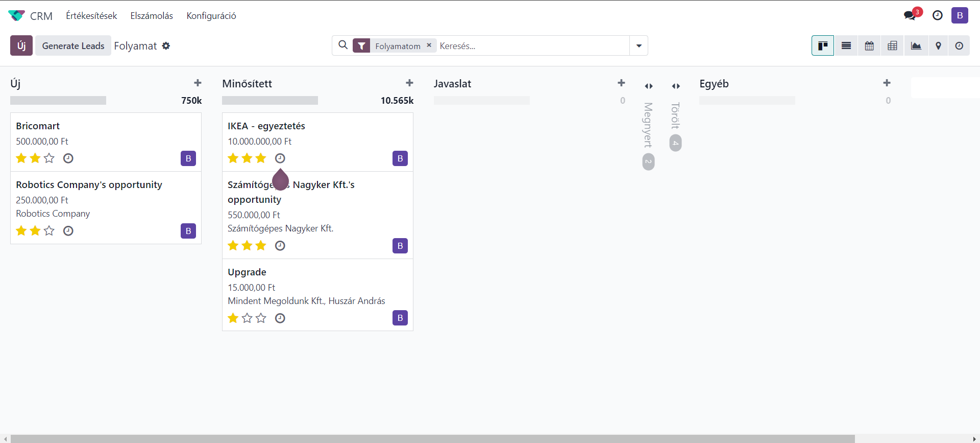This screenshot has height=443, width=980.
Task: Open the IKEA - egyeztetés card
Action: (x=317, y=142)
